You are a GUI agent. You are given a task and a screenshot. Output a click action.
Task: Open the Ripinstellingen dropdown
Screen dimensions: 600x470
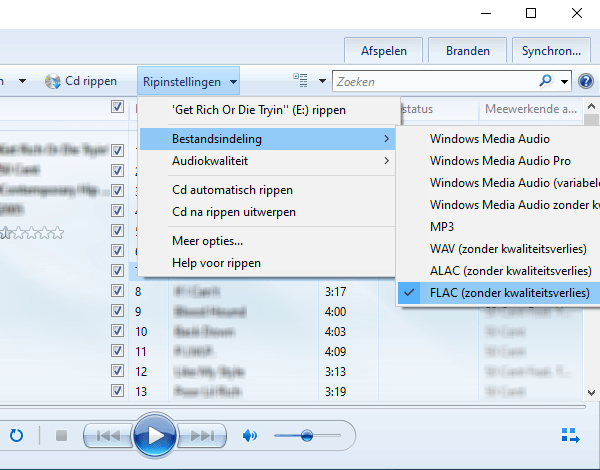[x=190, y=81]
